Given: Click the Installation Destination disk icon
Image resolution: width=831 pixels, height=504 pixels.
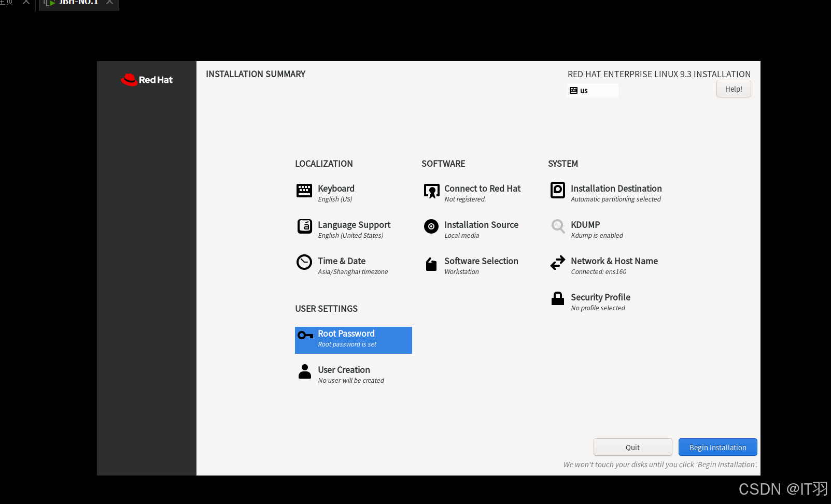Looking at the screenshot, I should click(x=558, y=190).
